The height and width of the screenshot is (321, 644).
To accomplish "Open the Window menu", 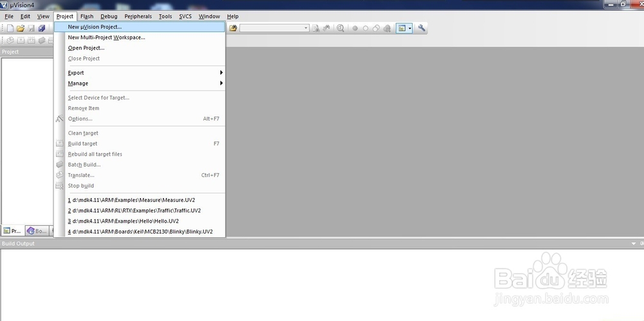I will tap(209, 17).
